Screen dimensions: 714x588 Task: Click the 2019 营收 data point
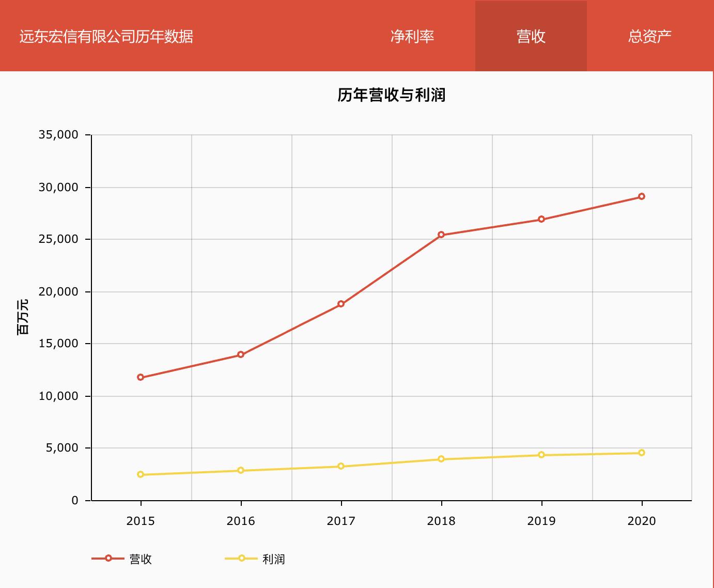[x=541, y=219]
